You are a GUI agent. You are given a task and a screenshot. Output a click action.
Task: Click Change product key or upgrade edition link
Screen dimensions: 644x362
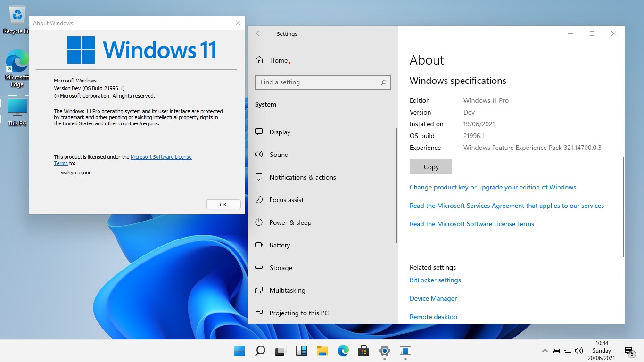coord(493,187)
